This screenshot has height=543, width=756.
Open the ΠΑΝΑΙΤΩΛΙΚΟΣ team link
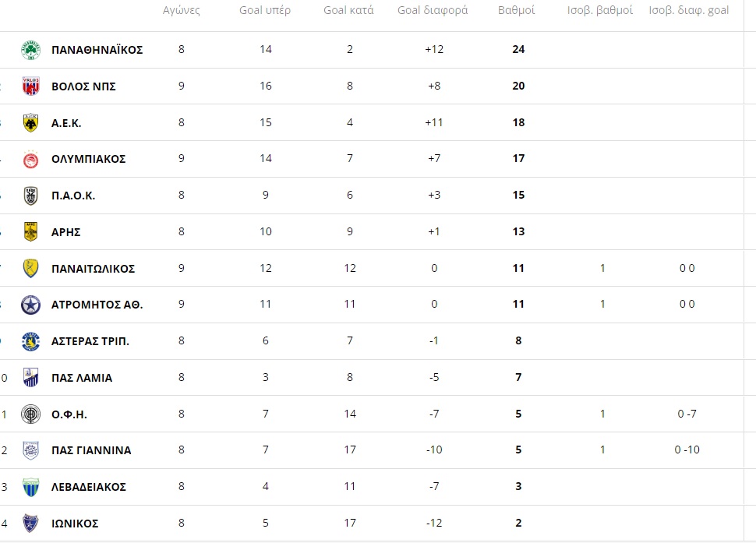[93, 269]
